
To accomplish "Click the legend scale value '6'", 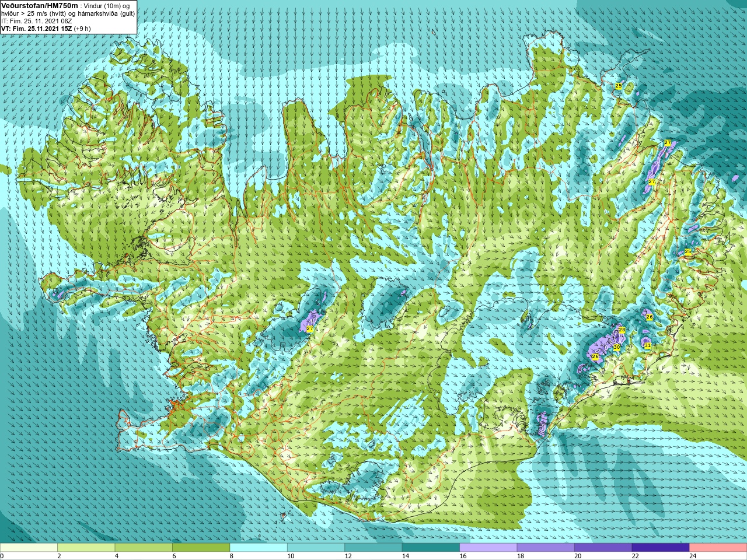I will [174, 556].
